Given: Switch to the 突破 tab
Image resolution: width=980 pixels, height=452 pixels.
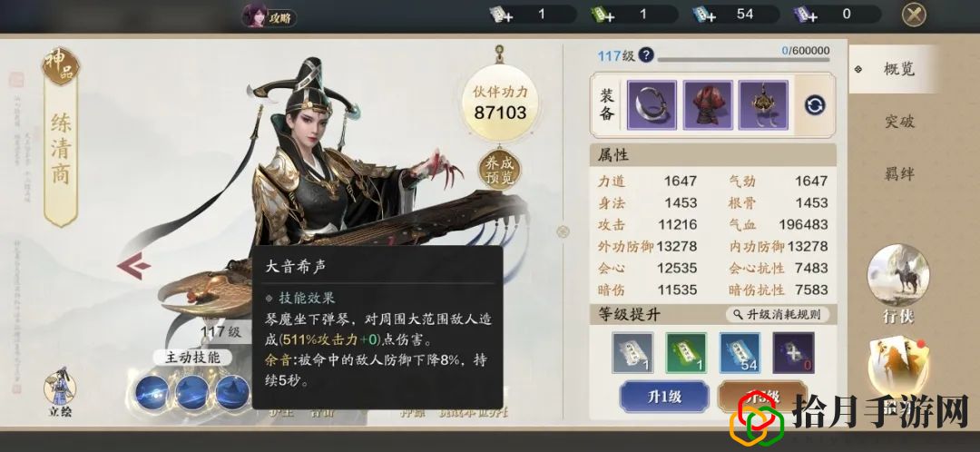Looking at the screenshot, I should click(899, 122).
